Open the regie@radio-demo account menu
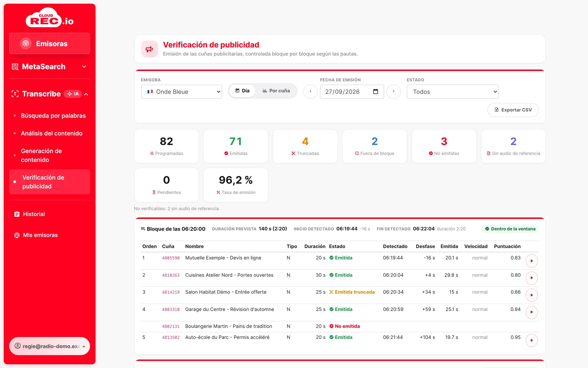Image resolution: width=588 pixels, height=368 pixels. click(x=50, y=346)
